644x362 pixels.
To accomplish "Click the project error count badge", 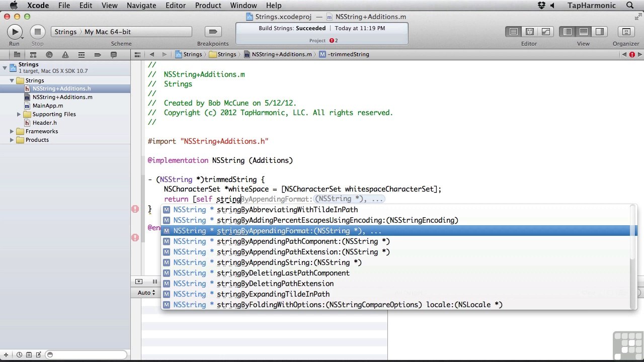I will (333, 40).
